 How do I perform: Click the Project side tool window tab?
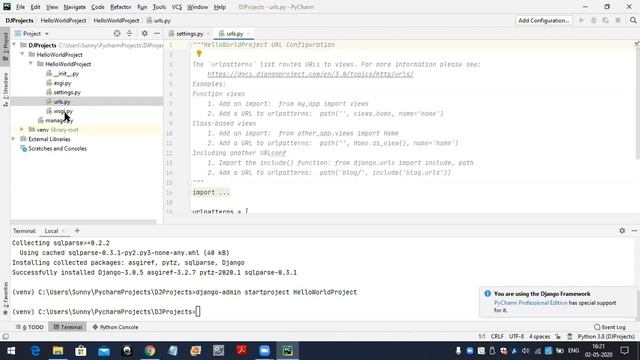5,46
